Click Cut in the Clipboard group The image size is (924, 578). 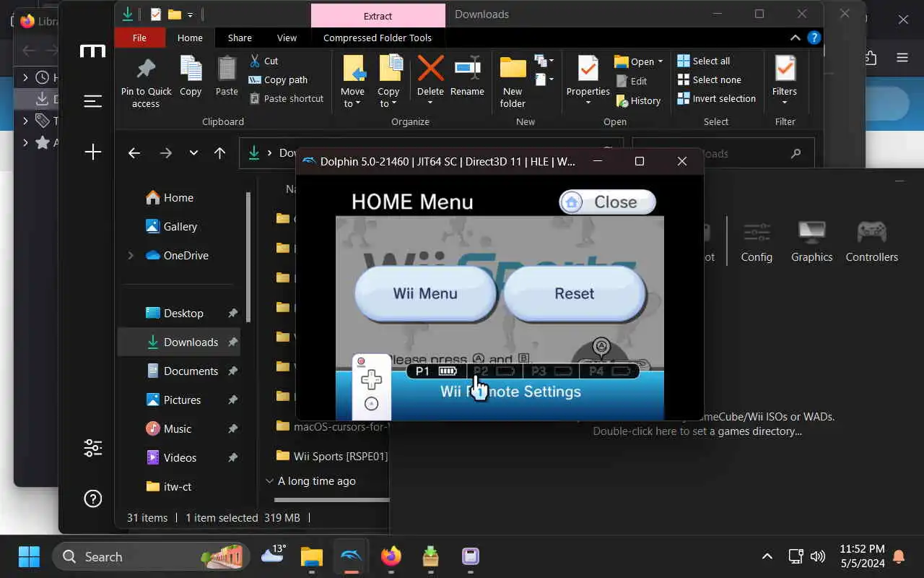263,61
